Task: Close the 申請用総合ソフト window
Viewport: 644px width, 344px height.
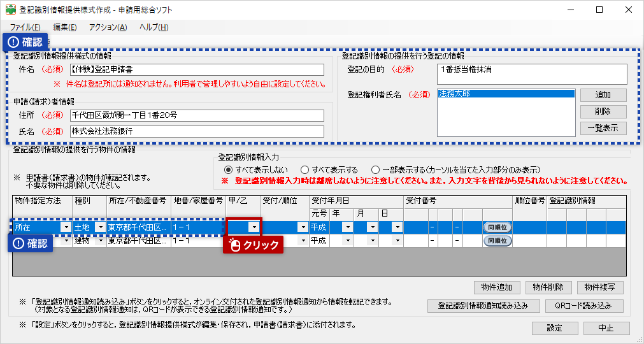Action: (x=628, y=10)
